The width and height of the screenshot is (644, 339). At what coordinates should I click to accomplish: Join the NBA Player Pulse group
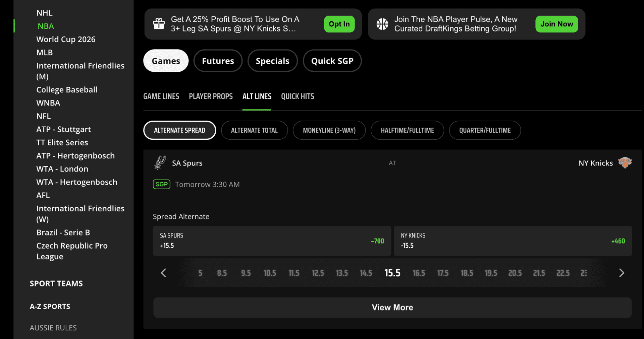[x=556, y=24]
